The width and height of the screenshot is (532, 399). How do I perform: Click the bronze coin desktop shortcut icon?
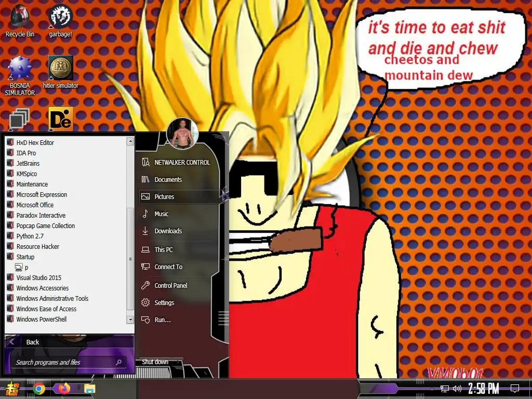61,68
